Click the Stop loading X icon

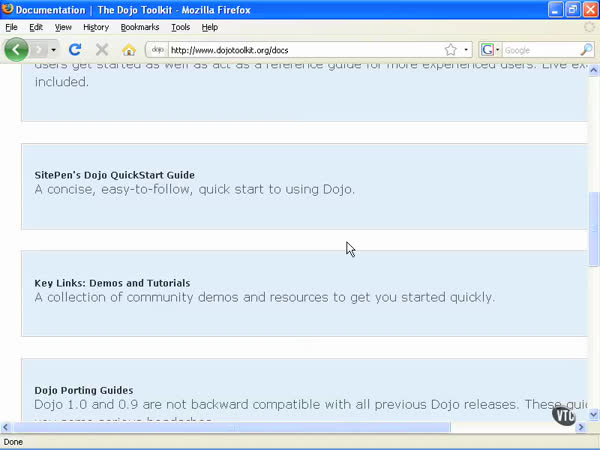click(x=101, y=49)
